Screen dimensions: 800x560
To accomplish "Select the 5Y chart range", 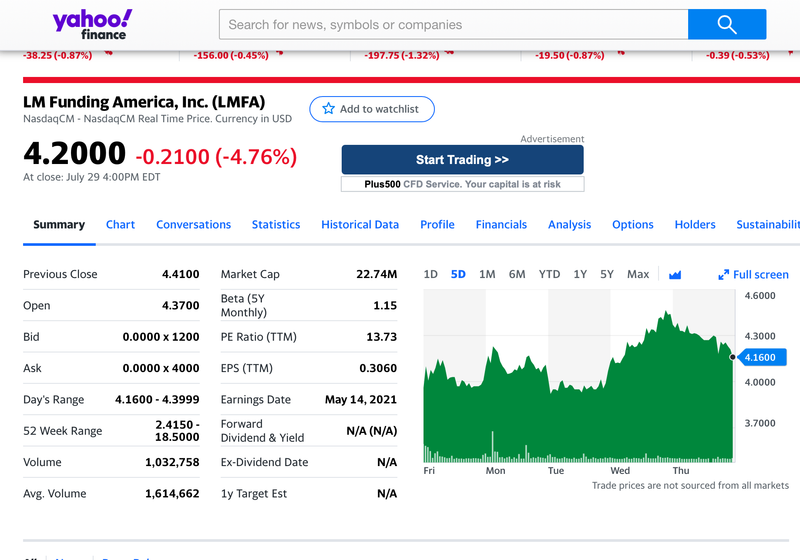I will point(607,274).
